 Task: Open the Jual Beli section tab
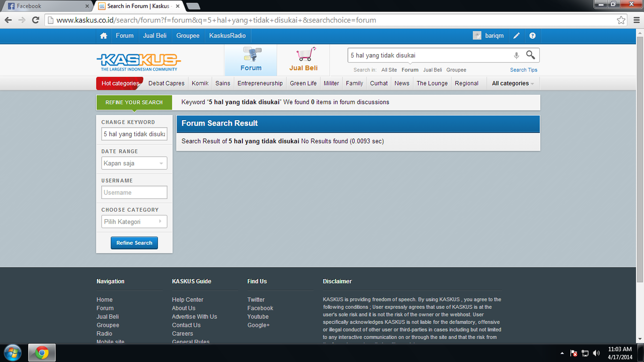click(x=303, y=60)
